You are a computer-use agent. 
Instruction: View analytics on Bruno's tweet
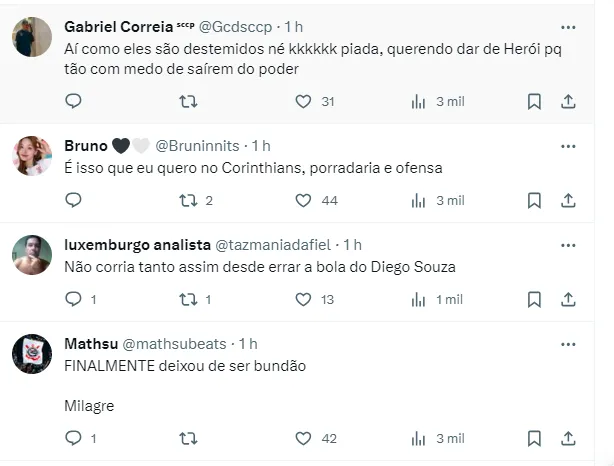point(420,200)
